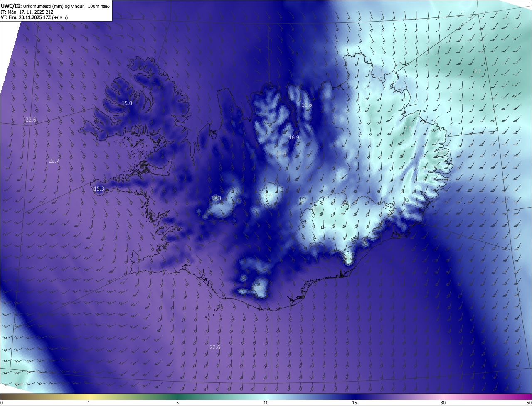Click the 30 tick on the colour scale
532x406 pixels.
pos(443,403)
